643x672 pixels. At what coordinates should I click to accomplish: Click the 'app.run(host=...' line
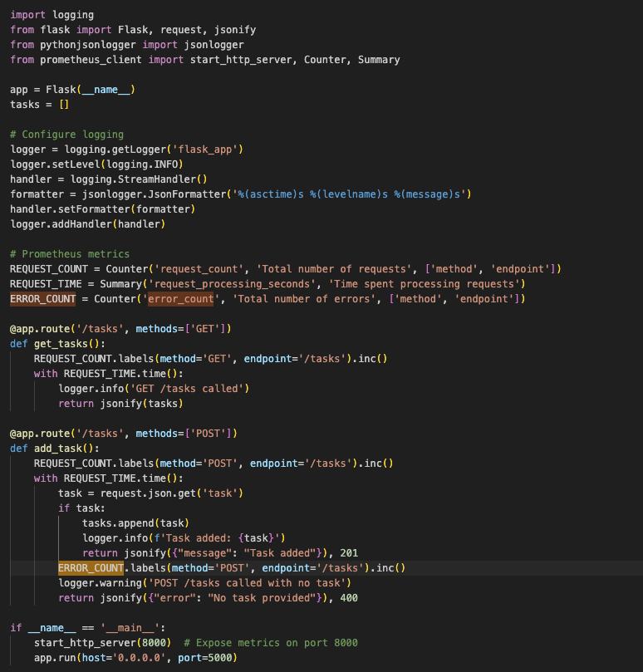point(136,658)
